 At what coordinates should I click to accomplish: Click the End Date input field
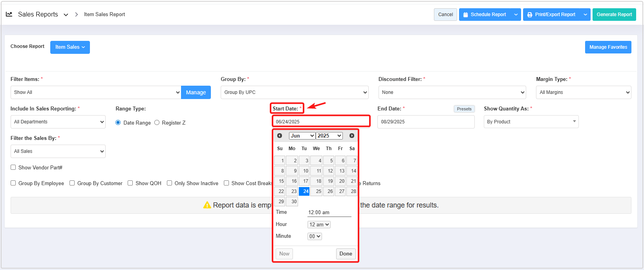pos(426,122)
